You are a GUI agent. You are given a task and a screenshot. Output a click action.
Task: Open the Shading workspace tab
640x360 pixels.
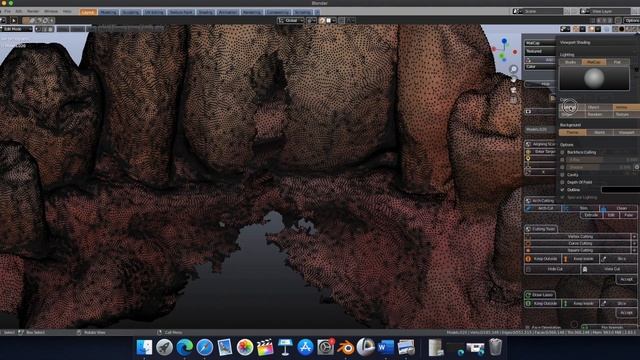(x=205, y=12)
